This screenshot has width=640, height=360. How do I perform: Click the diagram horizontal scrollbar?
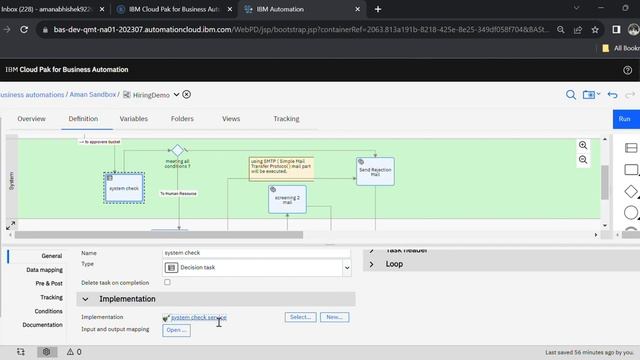pos(159,235)
